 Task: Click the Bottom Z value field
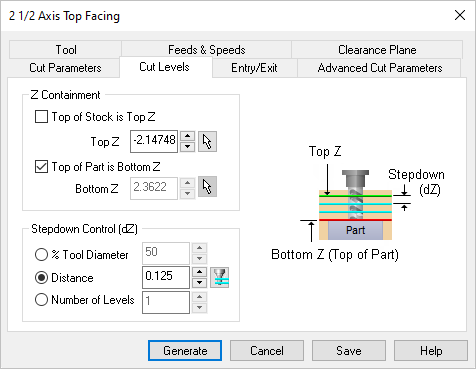(154, 188)
